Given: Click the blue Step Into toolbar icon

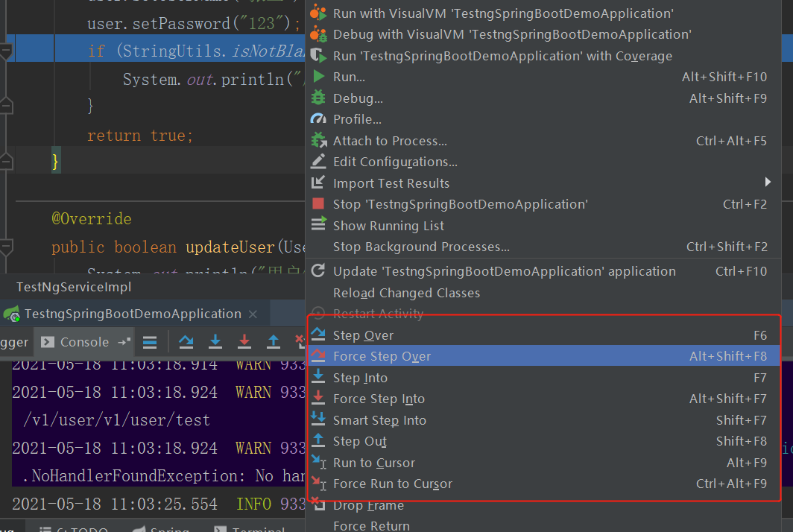Looking at the screenshot, I should (x=215, y=342).
